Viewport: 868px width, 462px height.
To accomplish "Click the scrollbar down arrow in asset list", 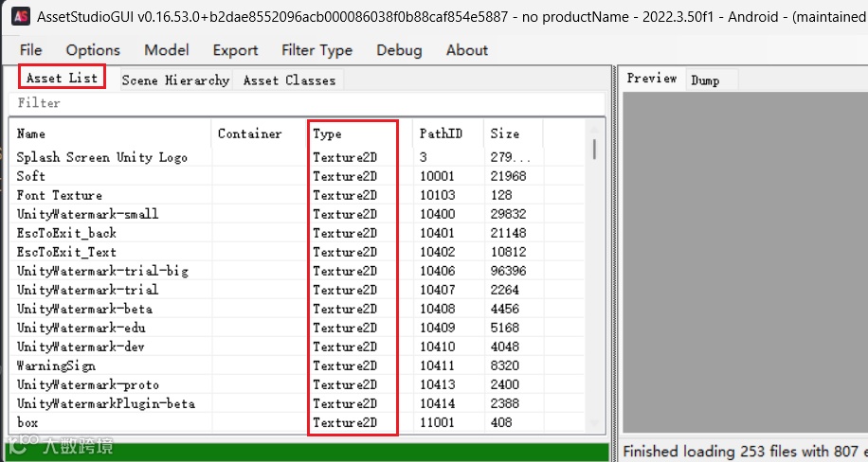I will pyautogui.click(x=594, y=424).
